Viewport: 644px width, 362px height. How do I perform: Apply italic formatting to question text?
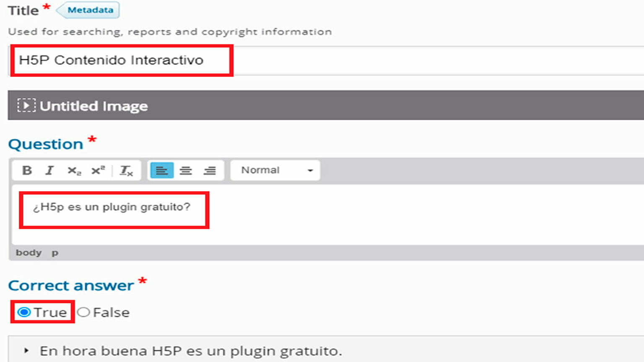click(x=49, y=171)
